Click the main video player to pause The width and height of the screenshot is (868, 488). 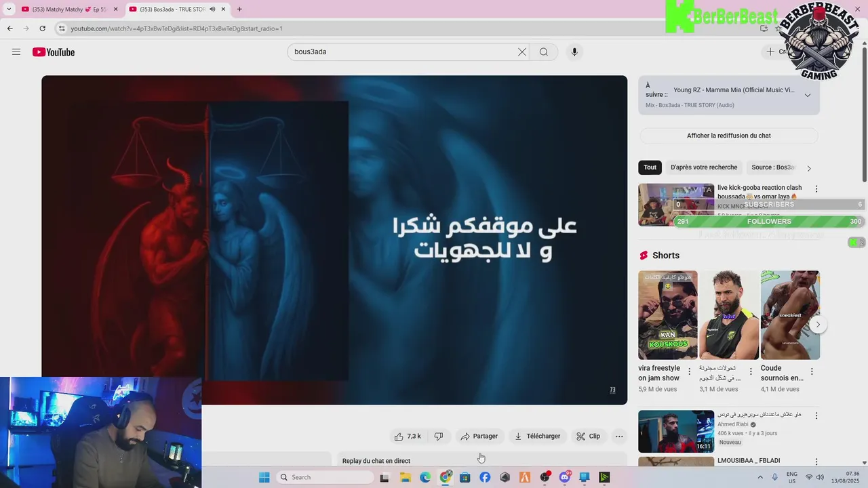[334, 240]
